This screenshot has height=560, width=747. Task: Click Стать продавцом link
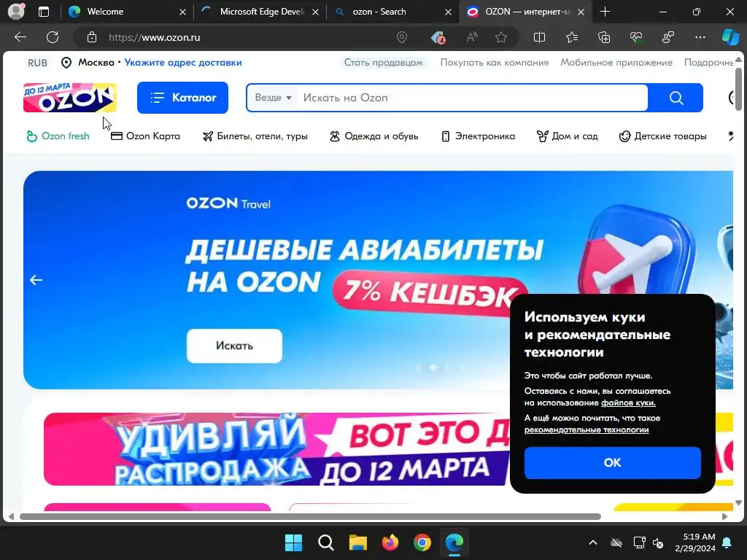(x=384, y=63)
